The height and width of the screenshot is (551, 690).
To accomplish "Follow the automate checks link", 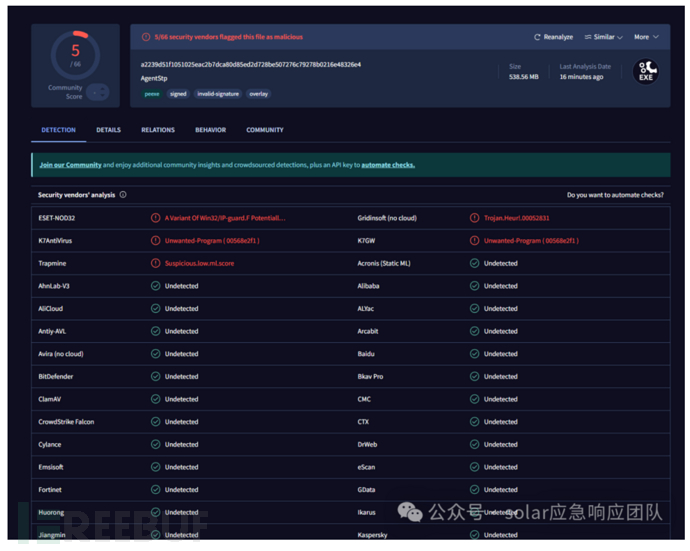I will pos(388,165).
